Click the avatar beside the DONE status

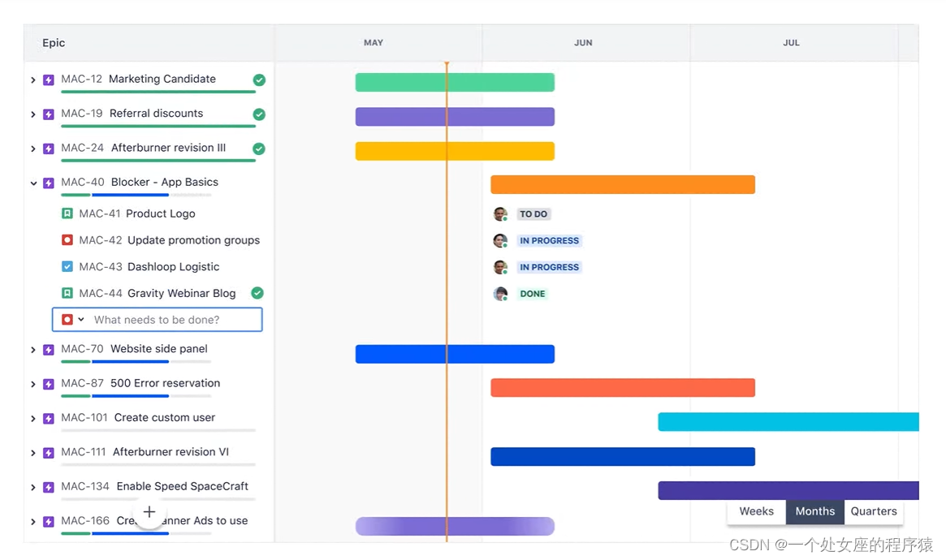[x=501, y=293]
